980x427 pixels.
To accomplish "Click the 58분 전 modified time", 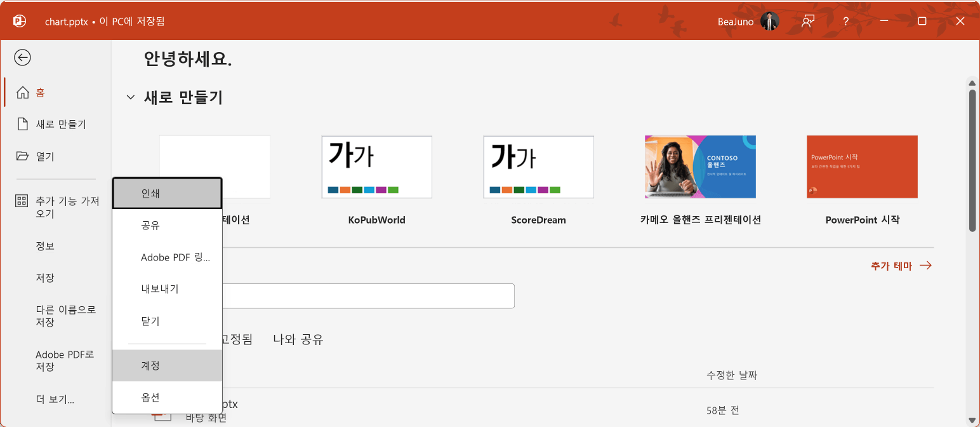I will coord(722,410).
